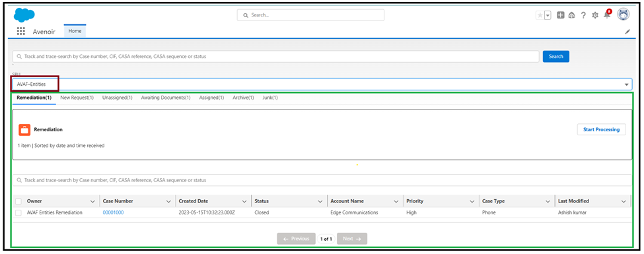
Task: Open the Notifications bell icon
Action: click(606, 15)
